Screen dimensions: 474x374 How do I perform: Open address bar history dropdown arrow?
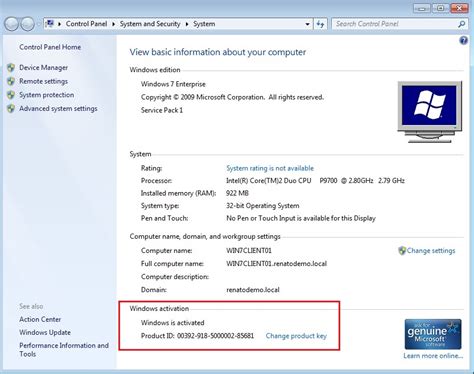pos(307,24)
